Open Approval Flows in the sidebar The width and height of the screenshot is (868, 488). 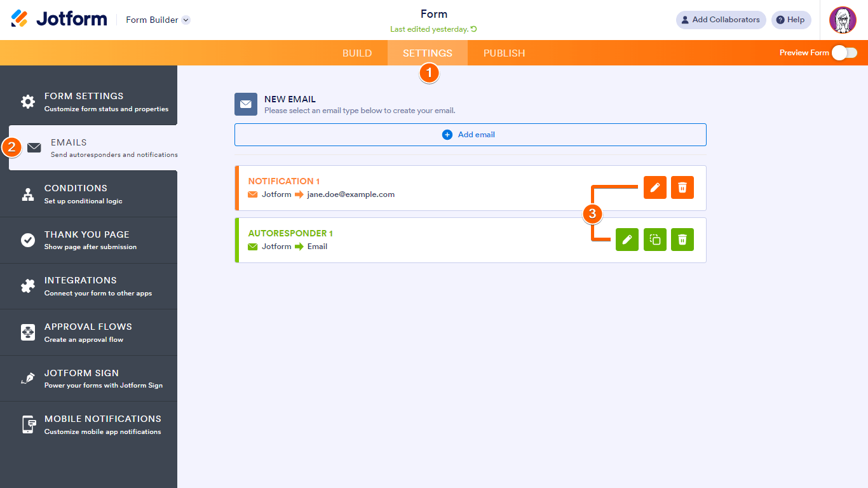point(88,332)
